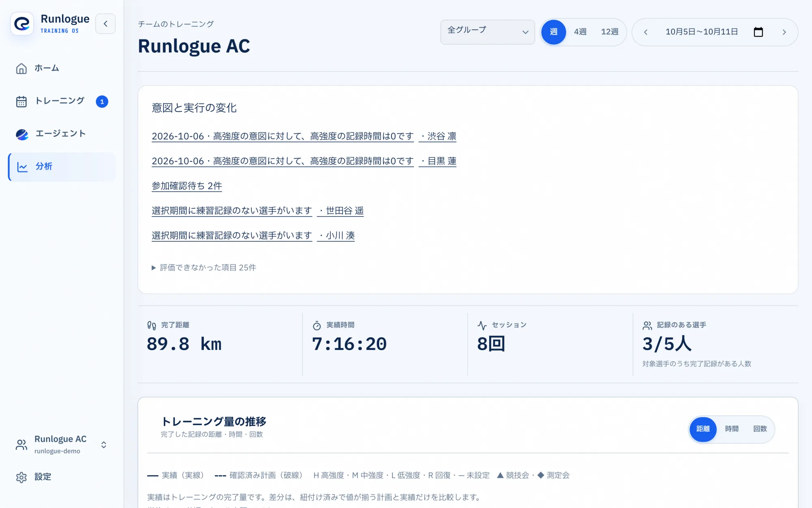Click the pulse icon beside セッション

coord(482,325)
